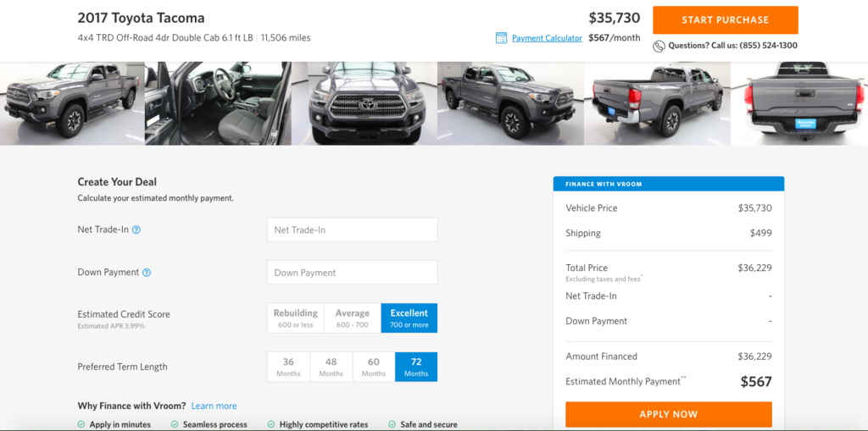This screenshot has width=868, height=431.
Task: Click the $567/month text in the header
Action: [615, 38]
